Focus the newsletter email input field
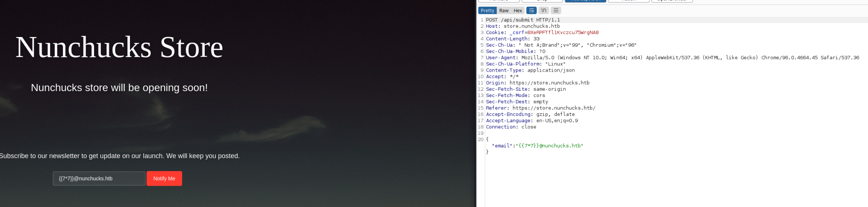The width and height of the screenshot is (868, 207). 99,178
